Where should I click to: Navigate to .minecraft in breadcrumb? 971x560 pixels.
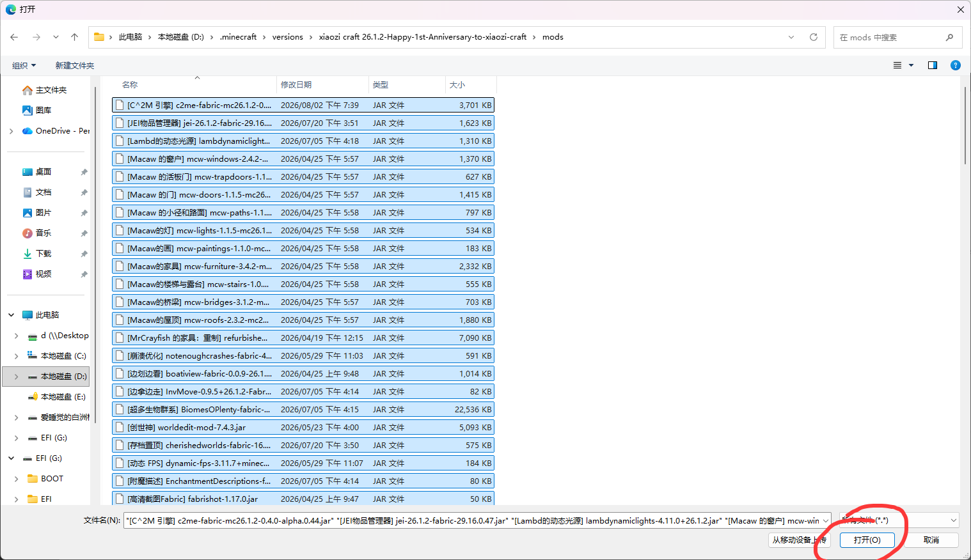coord(238,37)
